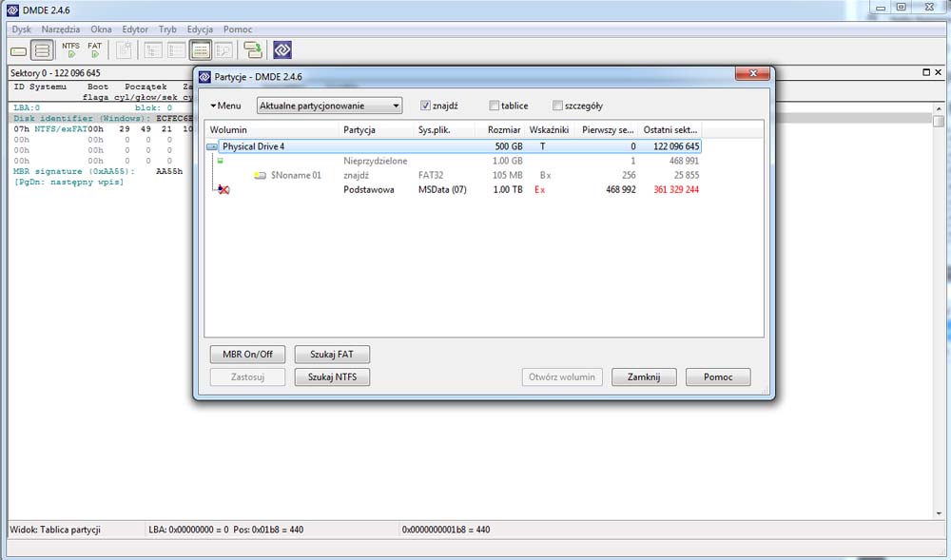Screen dimensions: 951x560
Task: Click the greyed Zastosuj button
Action: (247, 377)
